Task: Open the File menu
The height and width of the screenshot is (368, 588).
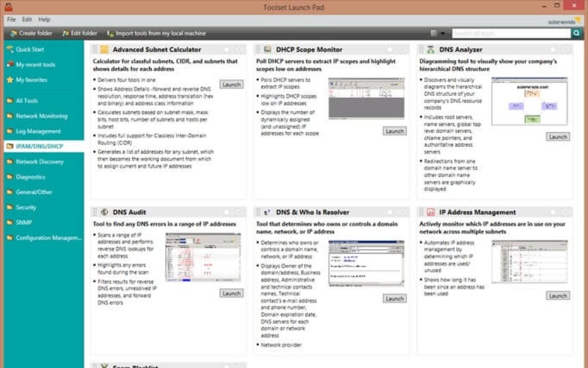Action: tap(10, 19)
